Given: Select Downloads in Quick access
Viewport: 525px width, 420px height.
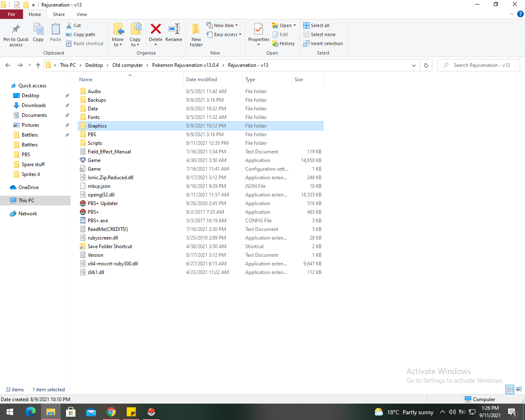Looking at the screenshot, I should coord(34,105).
